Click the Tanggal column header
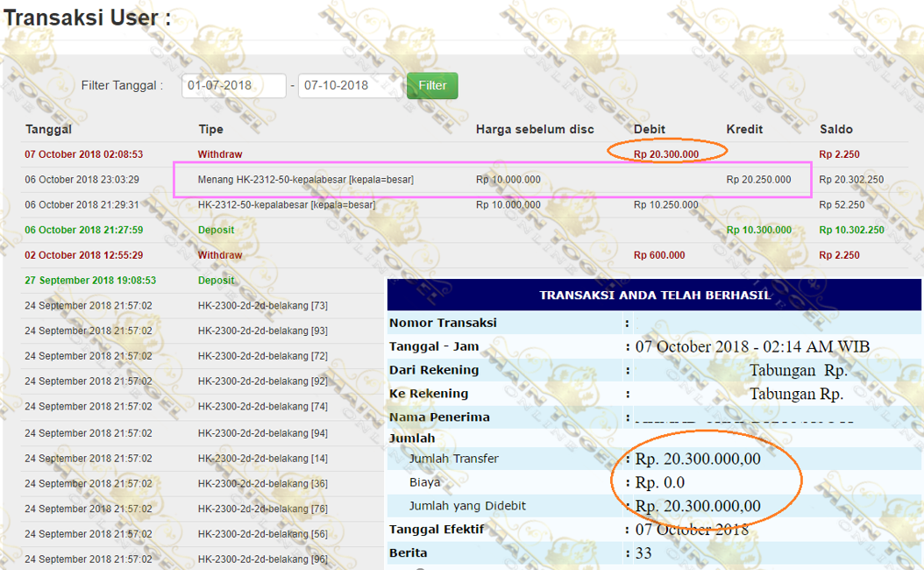 click(x=48, y=129)
